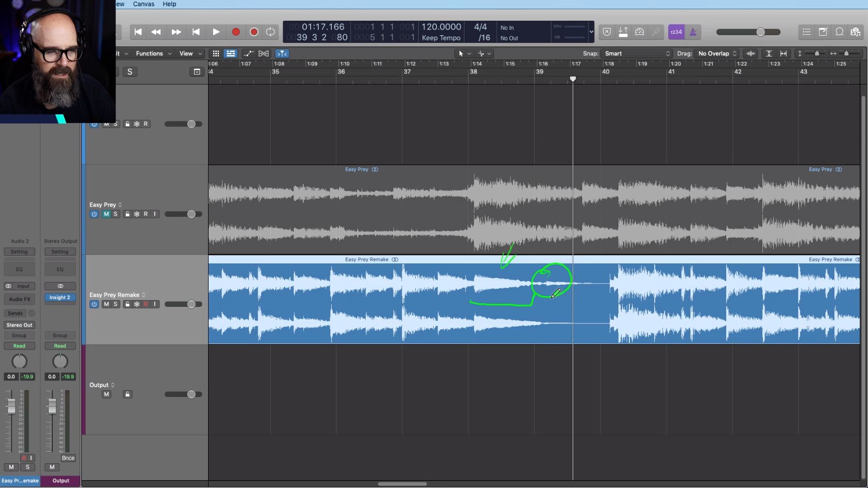The width and height of the screenshot is (868, 488).
Task: Open the View dropdown in tracks area
Action: [x=190, y=54]
